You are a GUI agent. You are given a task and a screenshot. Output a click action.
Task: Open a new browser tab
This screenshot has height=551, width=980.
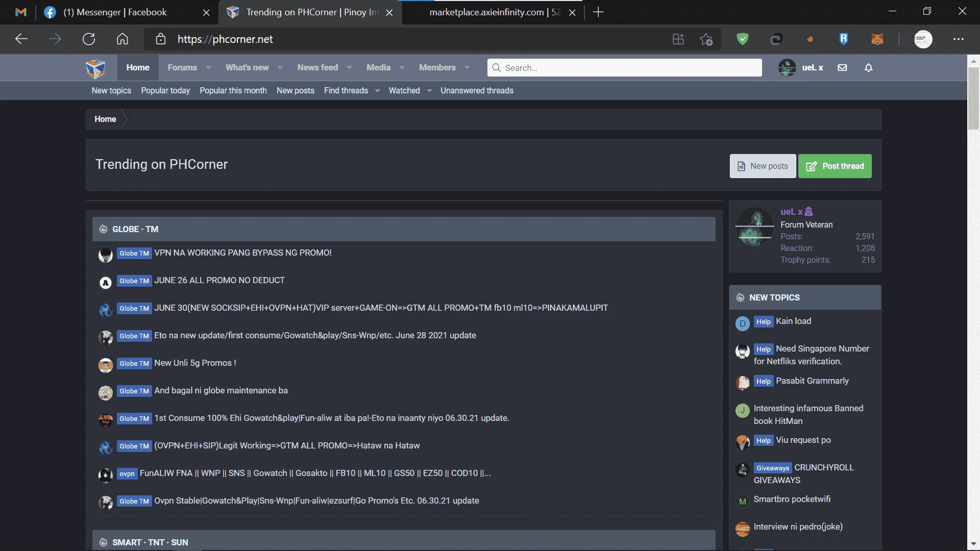pyautogui.click(x=598, y=12)
